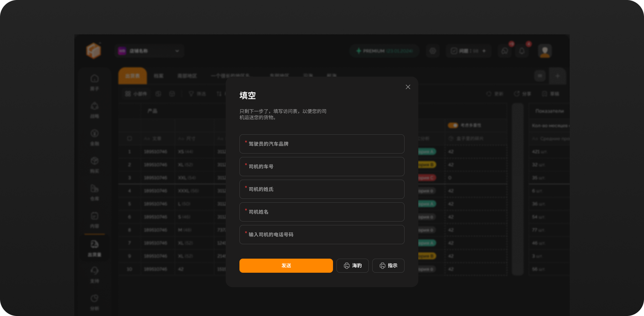This screenshot has width=644, height=316.
Task: Open the user profile avatar
Action: 545,51
